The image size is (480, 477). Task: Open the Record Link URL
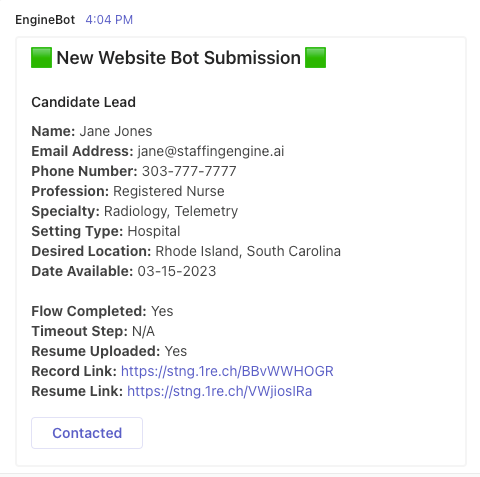(x=227, y=371)
